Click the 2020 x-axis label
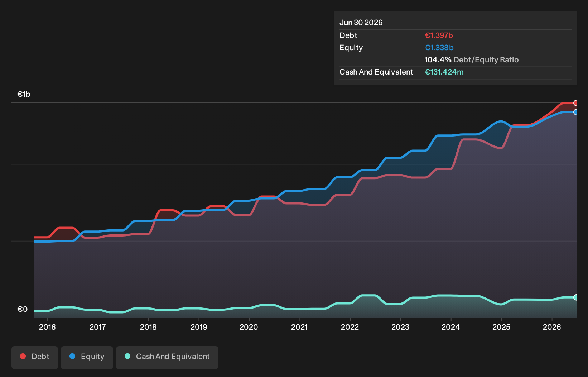The image size is (588, 377). click(249, 327)
